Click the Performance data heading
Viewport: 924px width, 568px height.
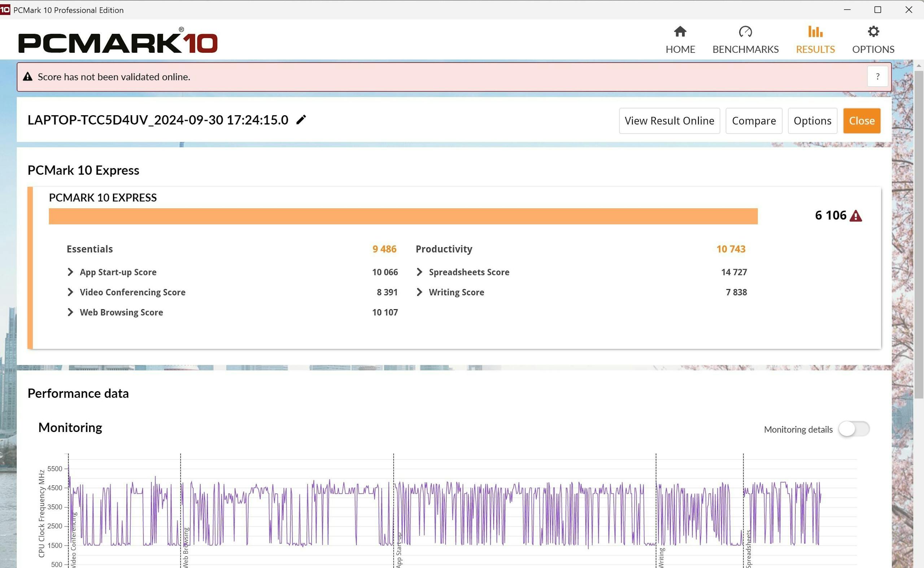click(78, 393)
